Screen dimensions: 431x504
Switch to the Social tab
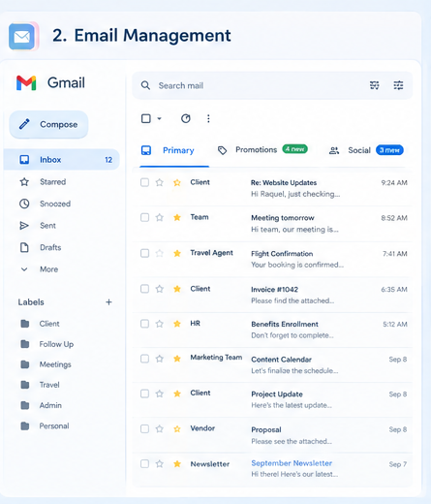point(366,150)
